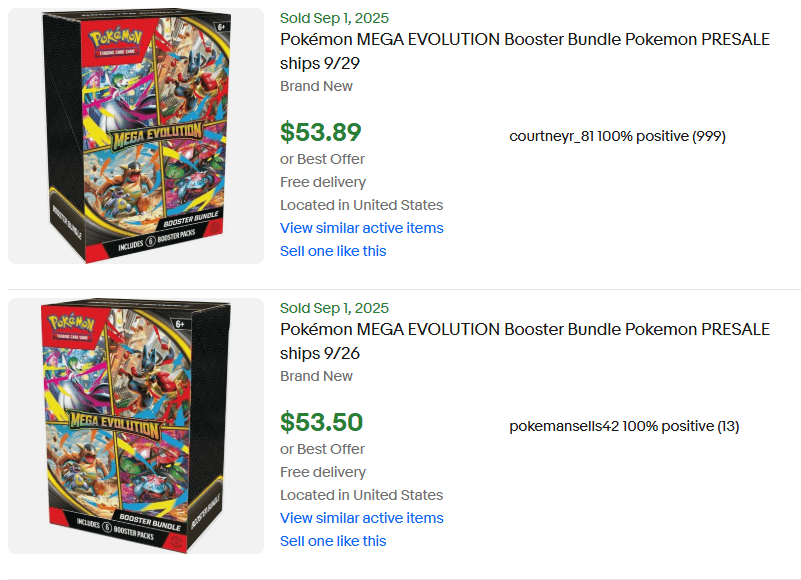Click "or Best Offer" under the $53.50 price

click(x=322, y=449)
